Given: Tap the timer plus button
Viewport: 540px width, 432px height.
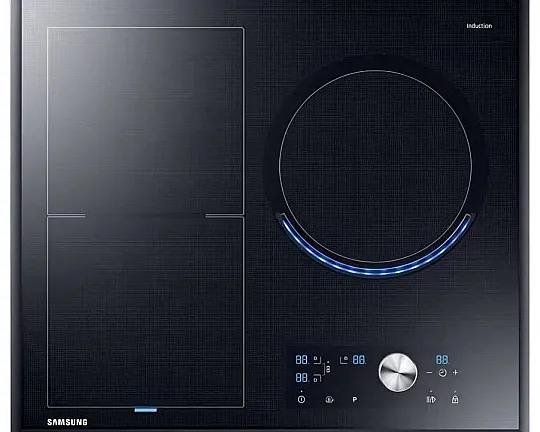Looking at the screenshot, I should [455, 372].
